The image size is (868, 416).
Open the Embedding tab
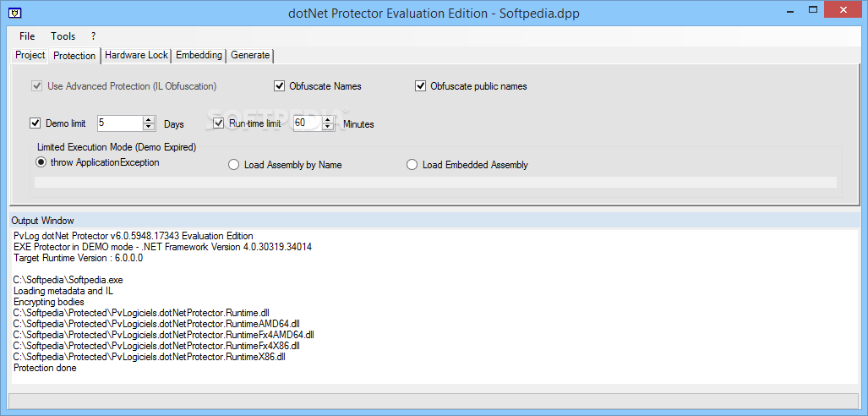(199, 56)
